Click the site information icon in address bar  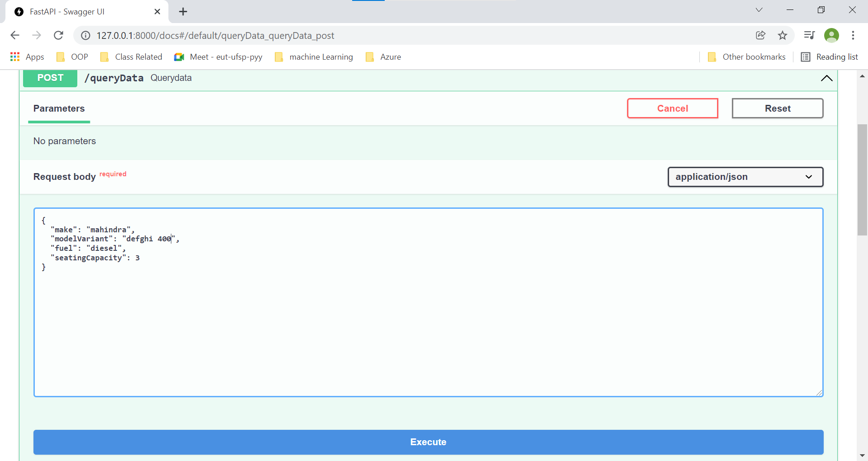click(x=85, y=35)
